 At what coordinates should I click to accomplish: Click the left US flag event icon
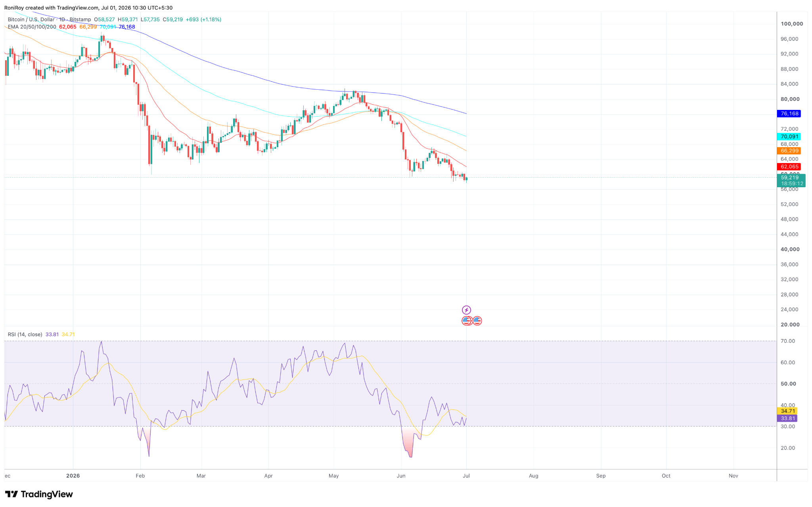[467, 321]
